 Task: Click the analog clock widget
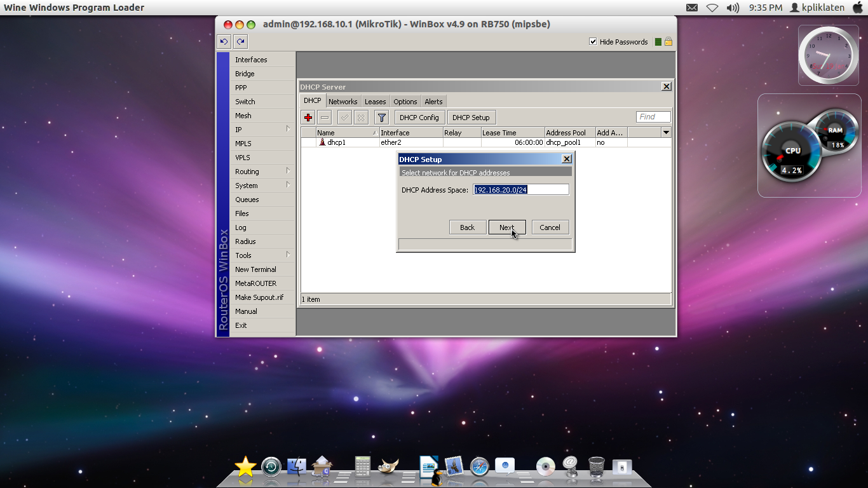[x=828, y=56]
